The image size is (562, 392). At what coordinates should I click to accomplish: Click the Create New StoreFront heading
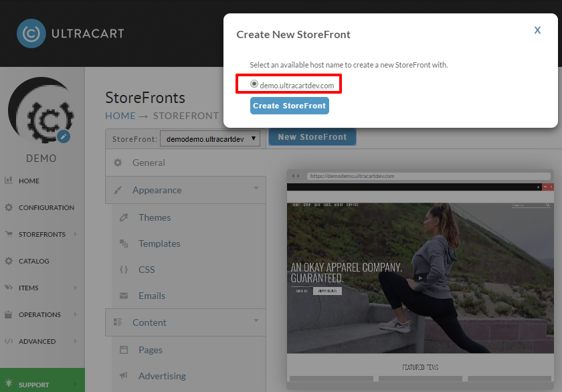[293, 34]
